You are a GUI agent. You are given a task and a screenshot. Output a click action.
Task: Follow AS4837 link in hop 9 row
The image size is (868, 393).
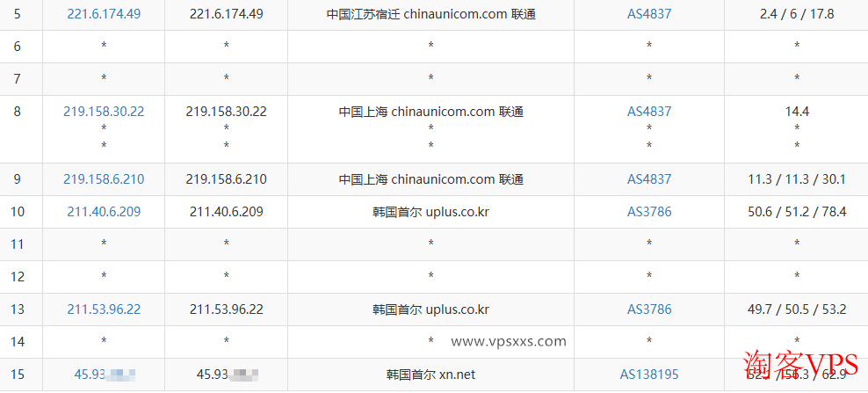tap(648, 179)
